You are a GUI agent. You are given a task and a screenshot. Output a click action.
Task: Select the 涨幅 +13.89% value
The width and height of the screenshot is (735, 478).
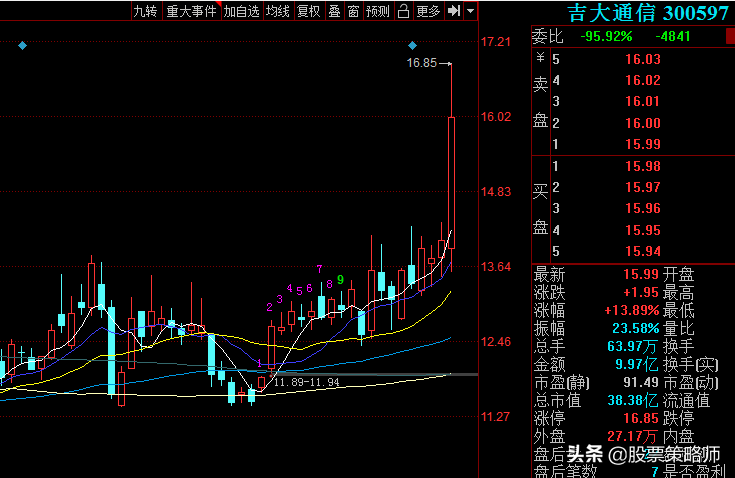pyautogui.click(x=631, y=310)
